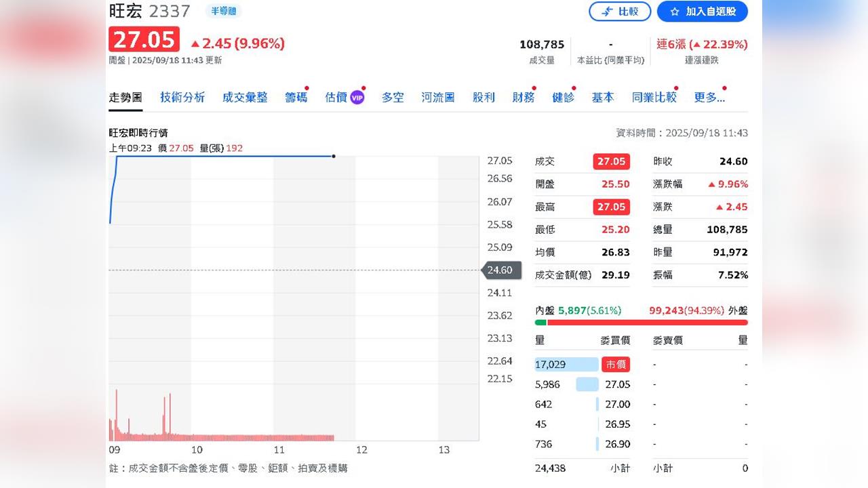Screen dimensions: 868x488
Task: Click bid price 26.90
Action: click(x=618, y=444)
